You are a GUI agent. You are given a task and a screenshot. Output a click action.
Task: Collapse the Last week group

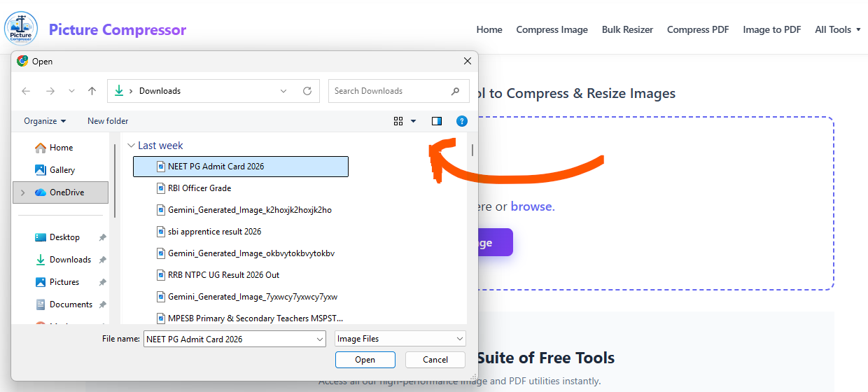[x=130, y=146]
